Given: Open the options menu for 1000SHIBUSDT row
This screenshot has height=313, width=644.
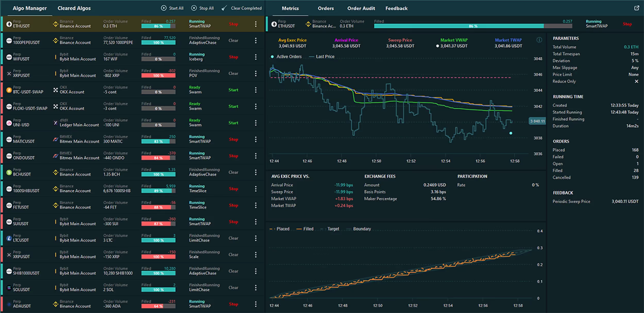Looking at the screenshot, I should 256,189.
